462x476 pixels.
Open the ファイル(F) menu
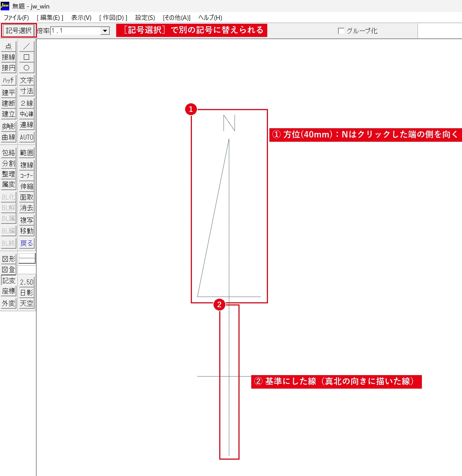(x=16, y=18)
